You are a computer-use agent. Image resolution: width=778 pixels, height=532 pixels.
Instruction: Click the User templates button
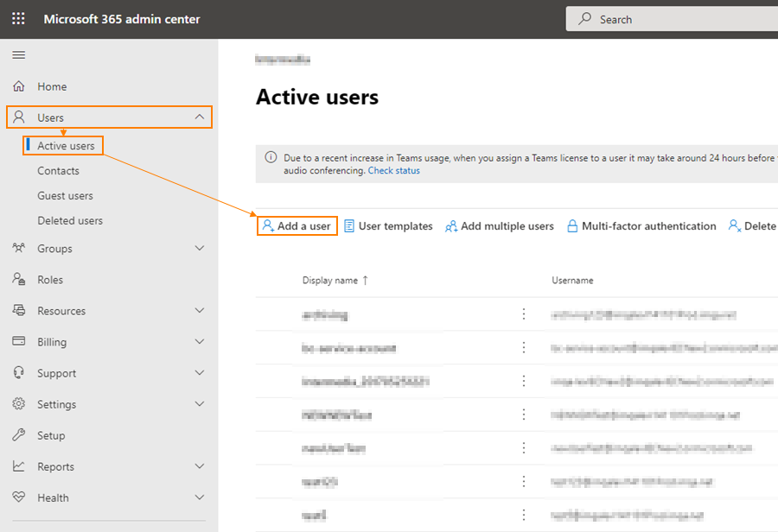click(388, 226)
